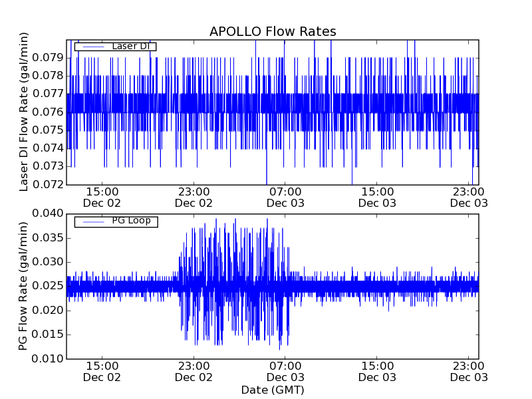The image size is (532, 399).
Task: Click "15:00 Dec 03" tick under the top plot
Action: [x=377, y=197]
